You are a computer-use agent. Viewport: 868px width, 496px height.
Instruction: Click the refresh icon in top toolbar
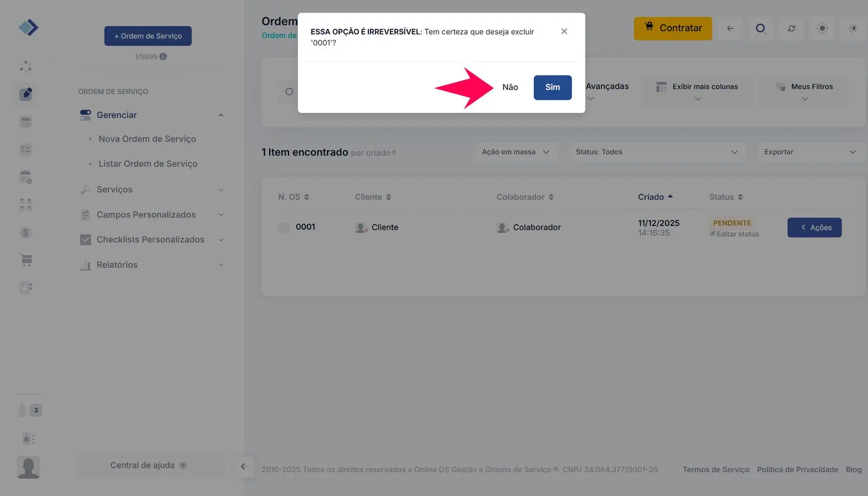pyautogui.click(x=792, y=28)
